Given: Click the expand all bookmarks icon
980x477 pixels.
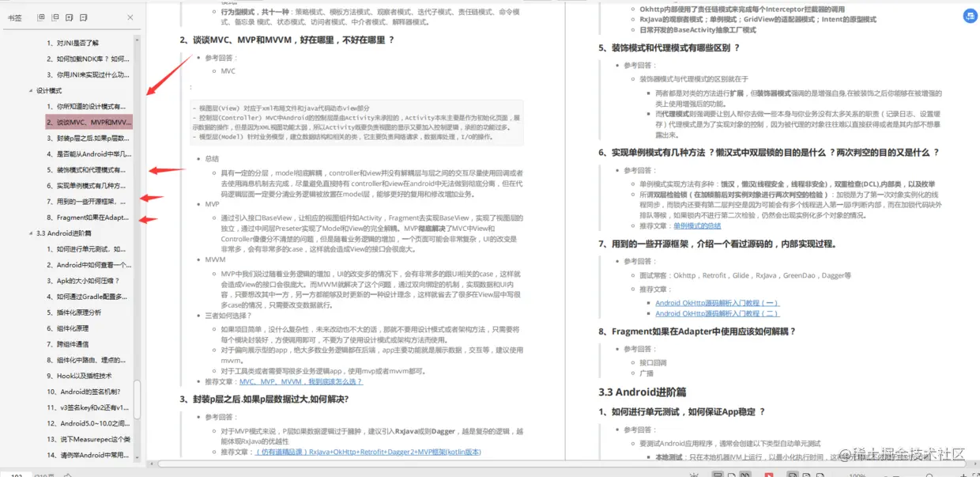Looking at the screenshot, I should 42,17.
